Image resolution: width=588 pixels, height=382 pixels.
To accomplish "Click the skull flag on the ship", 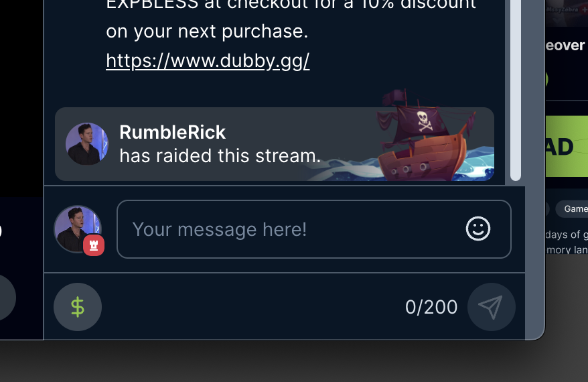I will tap(423, 120).
